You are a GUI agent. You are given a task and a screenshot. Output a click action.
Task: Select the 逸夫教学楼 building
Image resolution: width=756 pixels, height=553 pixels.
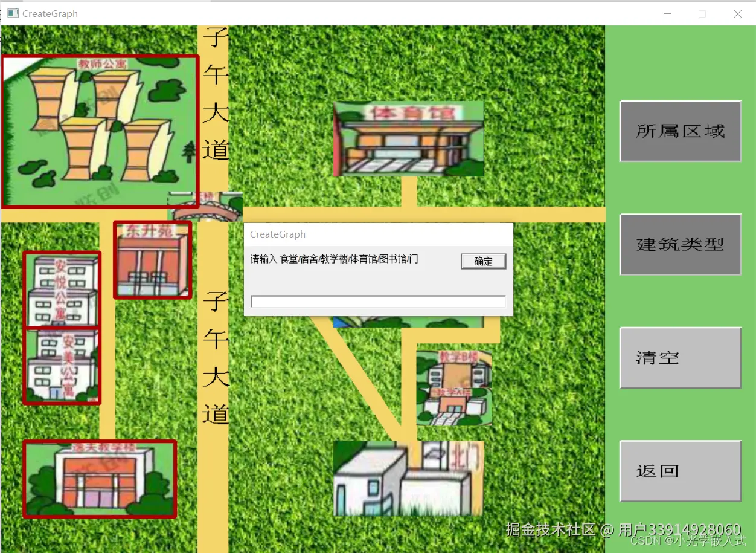pyautogui.click(x=100, y=479)
